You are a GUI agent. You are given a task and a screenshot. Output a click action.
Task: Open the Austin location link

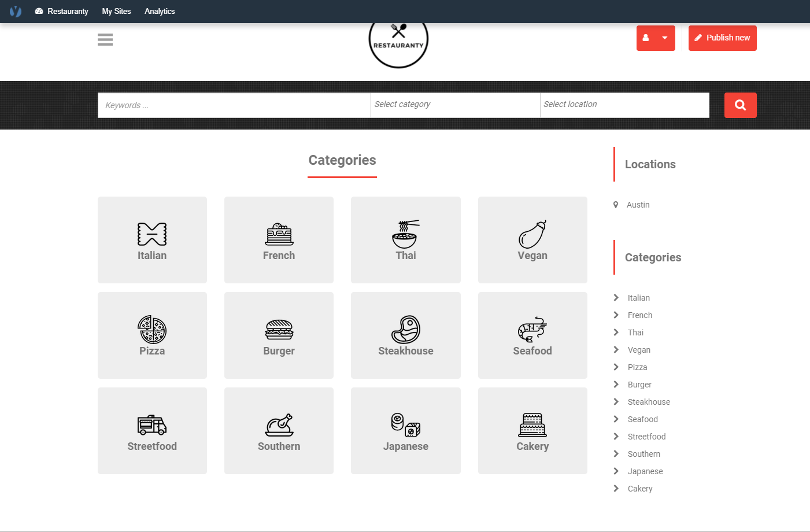pos(638,205)
